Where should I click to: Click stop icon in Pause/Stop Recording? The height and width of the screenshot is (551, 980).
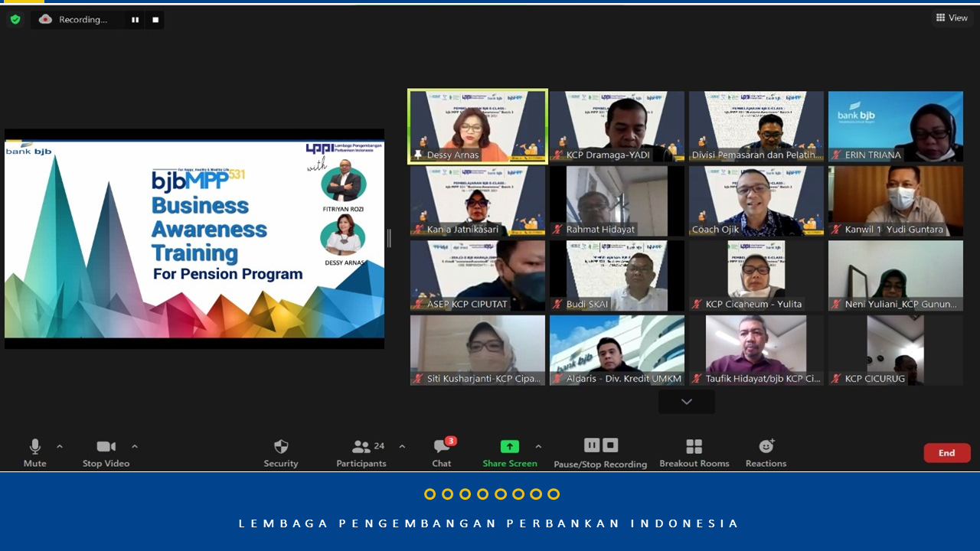tap(610, 445)
